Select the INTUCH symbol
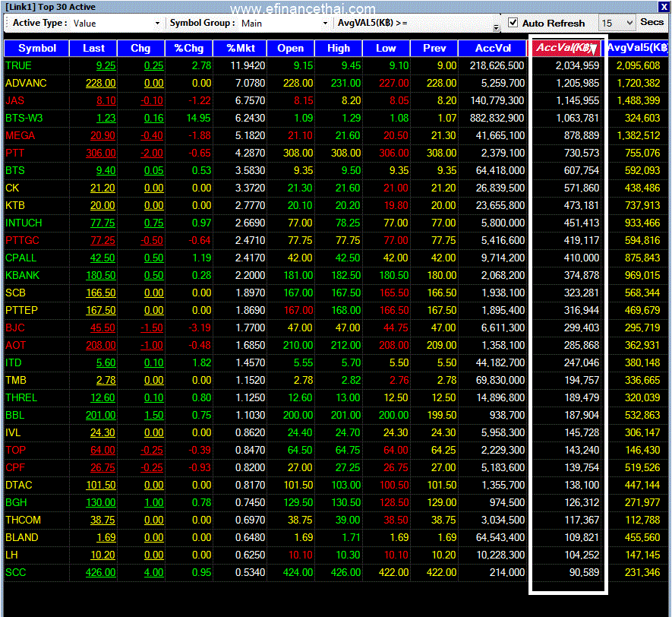This screenshot has width=672, height=617. [24, 223]
